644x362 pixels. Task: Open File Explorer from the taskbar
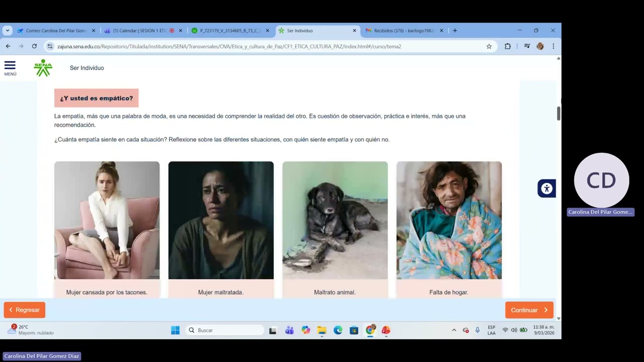click(x=322, y=330)
